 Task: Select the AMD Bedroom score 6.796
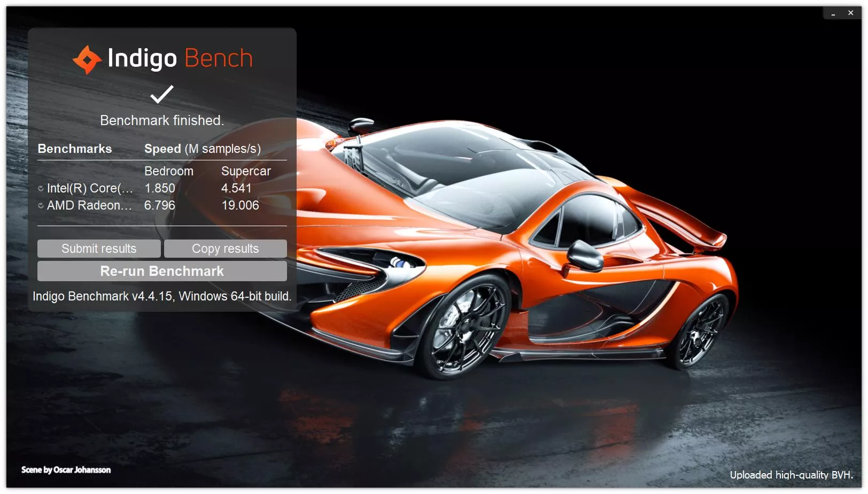160,205
